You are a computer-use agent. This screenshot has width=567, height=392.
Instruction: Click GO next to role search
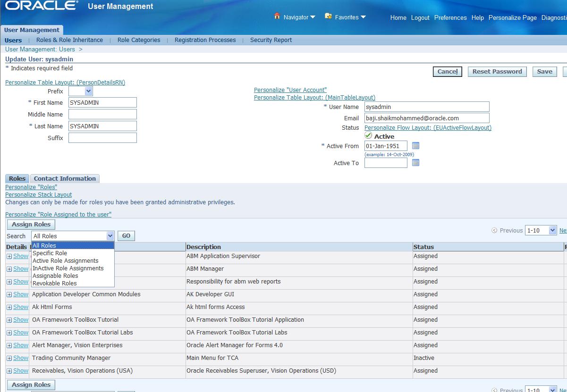126,236
